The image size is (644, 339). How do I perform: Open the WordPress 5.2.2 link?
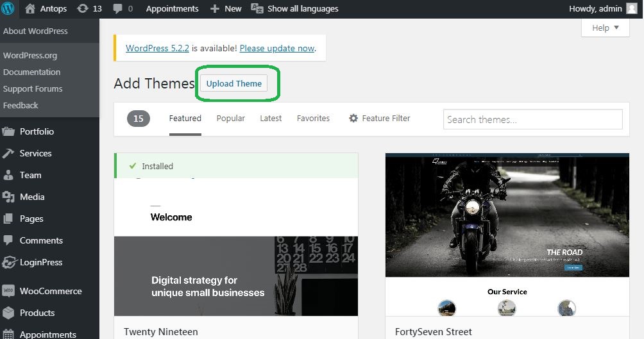157,48
